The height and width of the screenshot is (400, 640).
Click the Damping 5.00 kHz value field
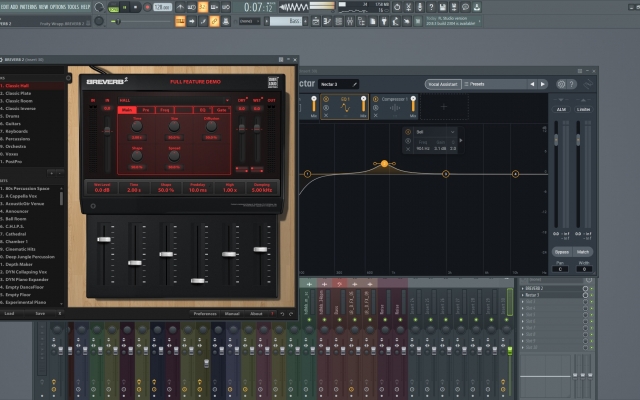[262, 188]
